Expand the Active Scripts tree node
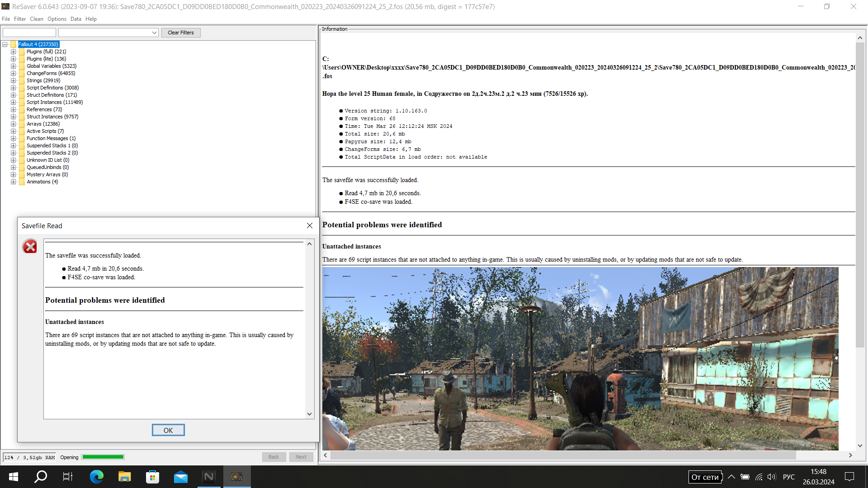868x488 pixels. 14,131
